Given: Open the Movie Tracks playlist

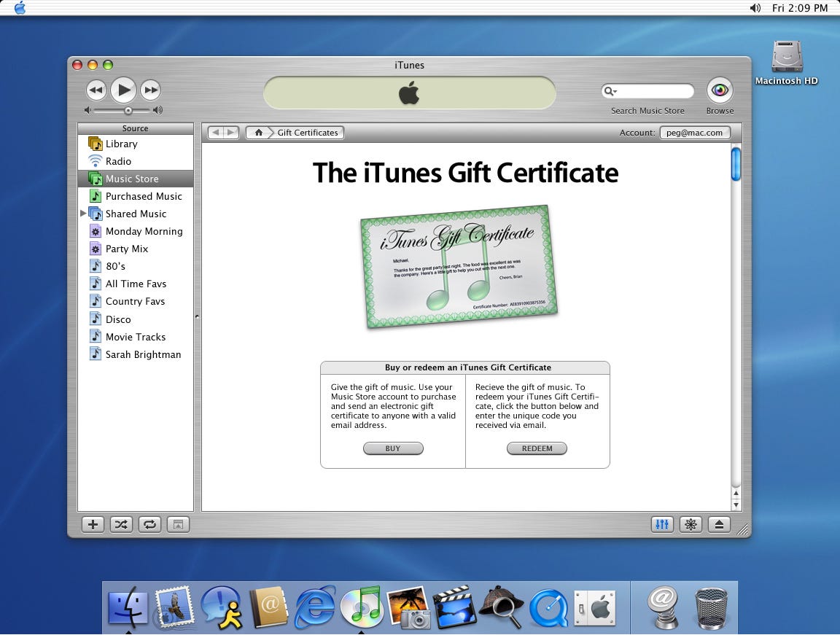Looking at the screenshot, I should (136, 337).
